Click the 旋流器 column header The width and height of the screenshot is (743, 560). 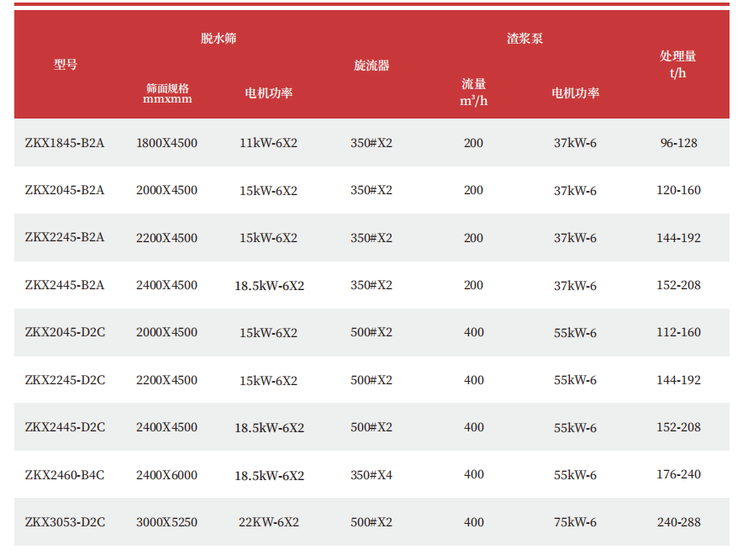click(x=371, y=66)
